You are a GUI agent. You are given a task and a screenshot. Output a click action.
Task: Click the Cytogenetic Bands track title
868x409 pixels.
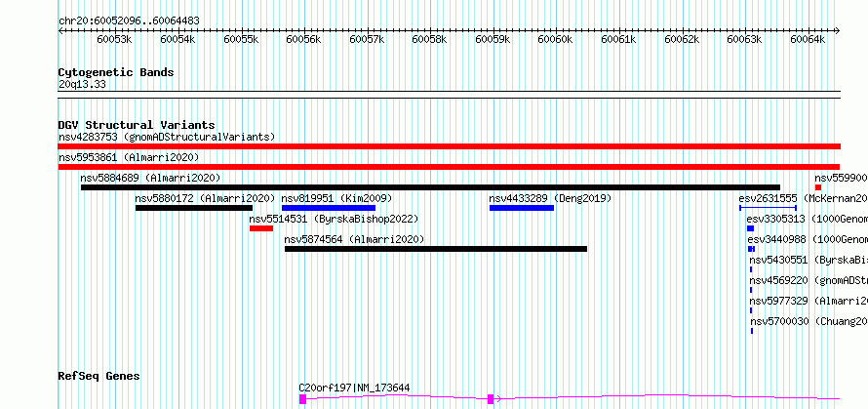116,72
